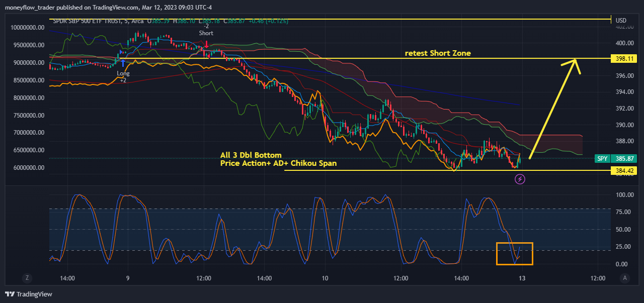Click the 8500000.00 left axis value

click(x=30, y=80)
